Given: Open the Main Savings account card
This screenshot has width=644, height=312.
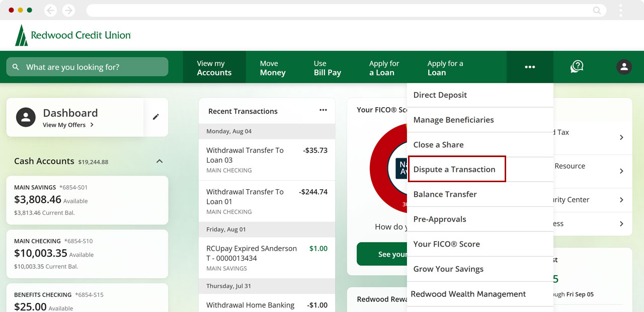Looking at the screenshot, I should (87, 200).
